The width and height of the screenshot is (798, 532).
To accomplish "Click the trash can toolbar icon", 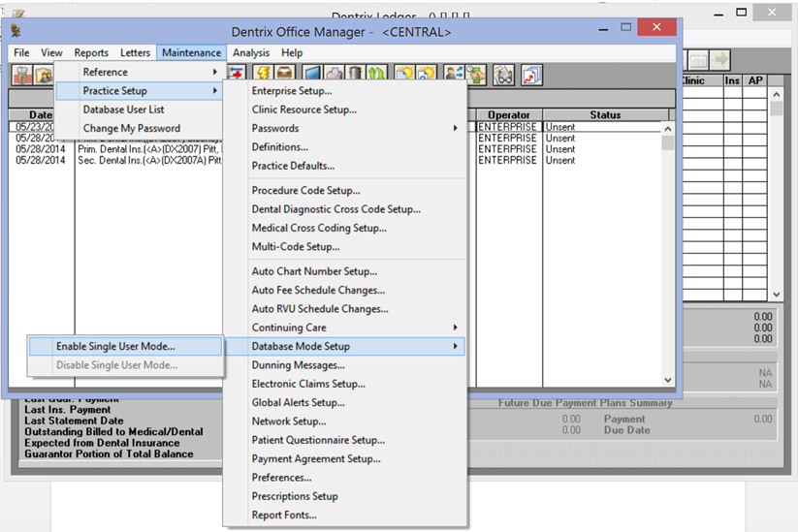I will click(x=355, y=75).
